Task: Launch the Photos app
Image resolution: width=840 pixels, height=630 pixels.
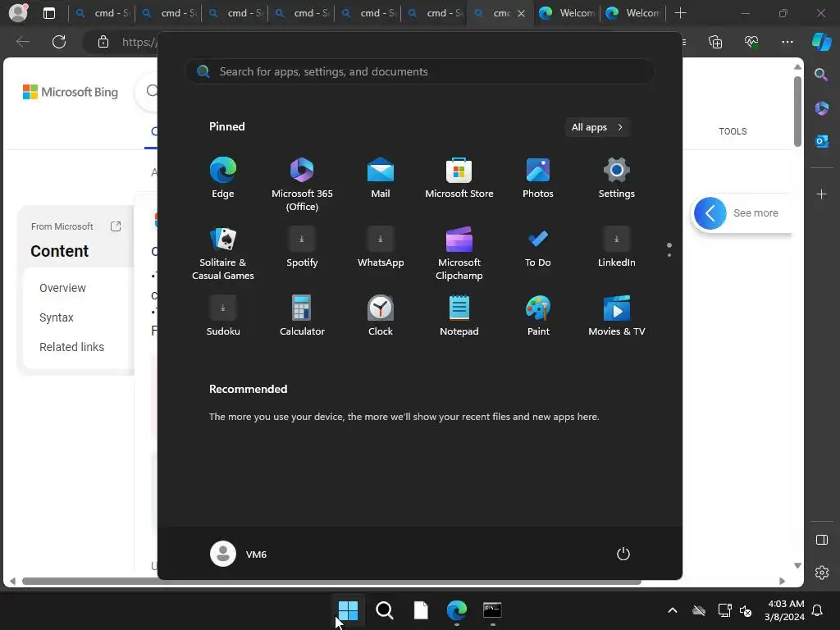Action: pos(538,178)
